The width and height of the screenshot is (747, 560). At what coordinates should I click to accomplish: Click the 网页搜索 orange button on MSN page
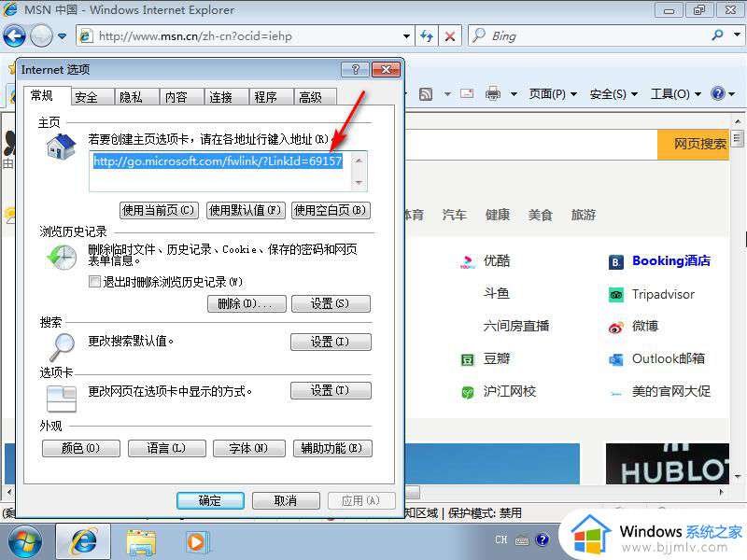(x=694, y=145)
